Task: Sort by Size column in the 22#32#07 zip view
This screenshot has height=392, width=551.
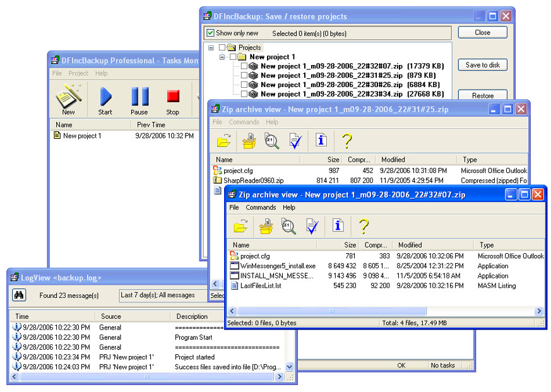Action: pyautogui.click(x=338, y=245)
